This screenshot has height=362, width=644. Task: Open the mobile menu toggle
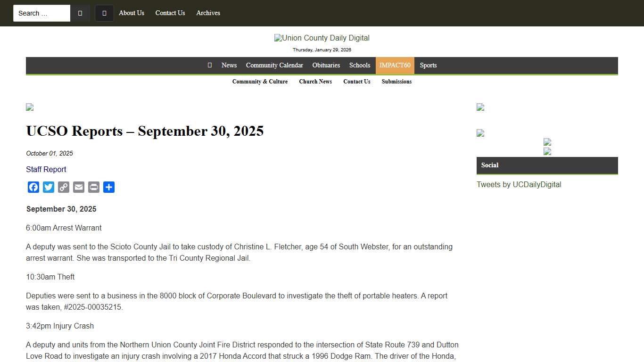click(104, 13)
